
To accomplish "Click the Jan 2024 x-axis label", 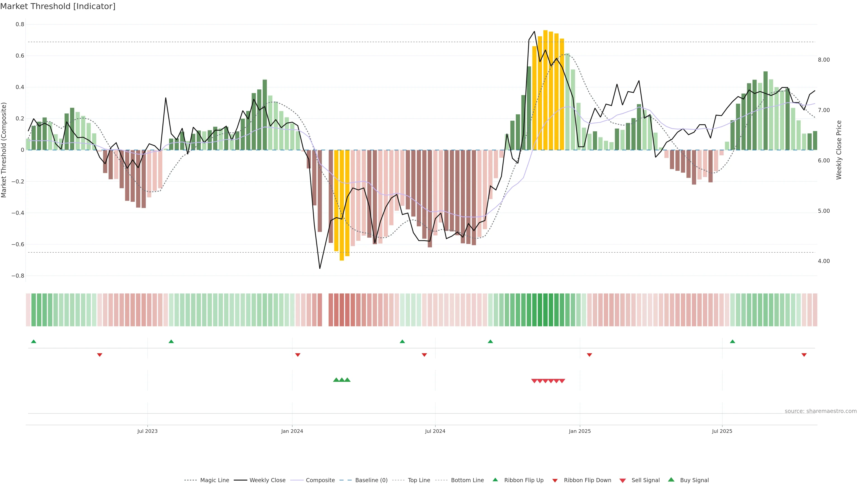I will pyautogui.click(x=292, y=431).
